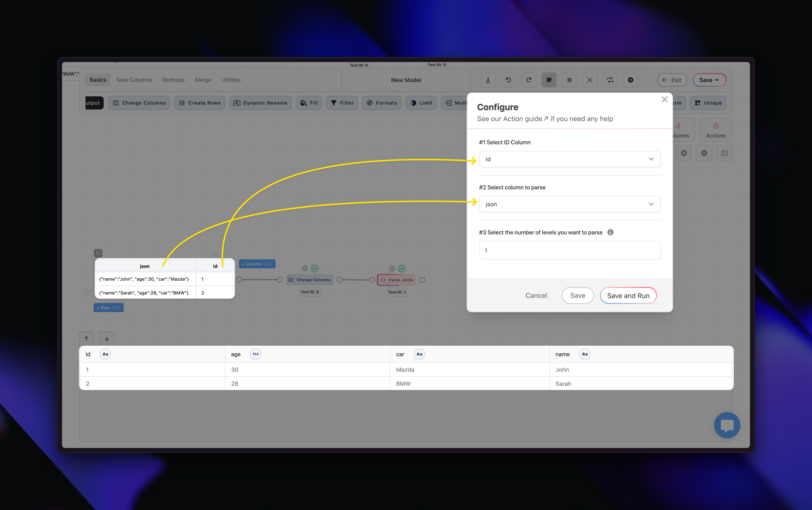The image size is (812, 510).
Task: Click the play run icon in toolbar
Action: coord(630,80)
